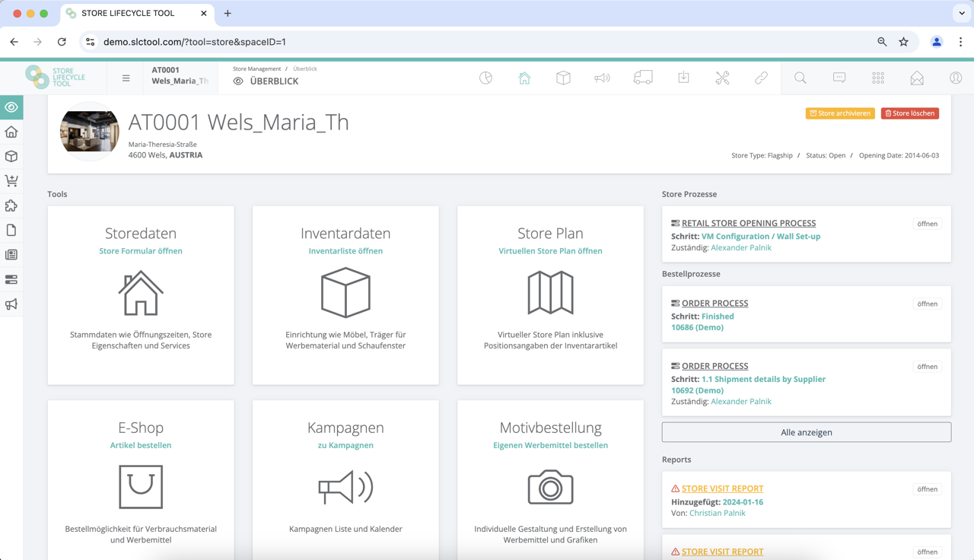Viewport: 974px width, 560px height.
Task: Open the pie chart dashboard icon in top toolbar
Action: point(485,78)
